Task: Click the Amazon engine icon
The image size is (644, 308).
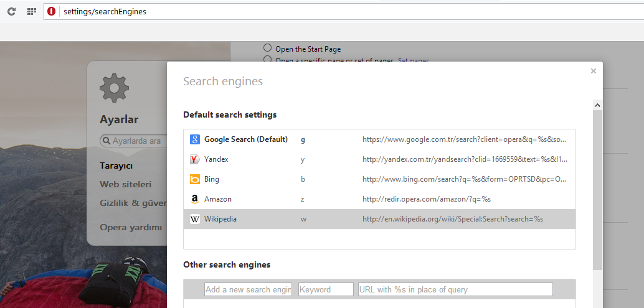Action: point(195,199)
